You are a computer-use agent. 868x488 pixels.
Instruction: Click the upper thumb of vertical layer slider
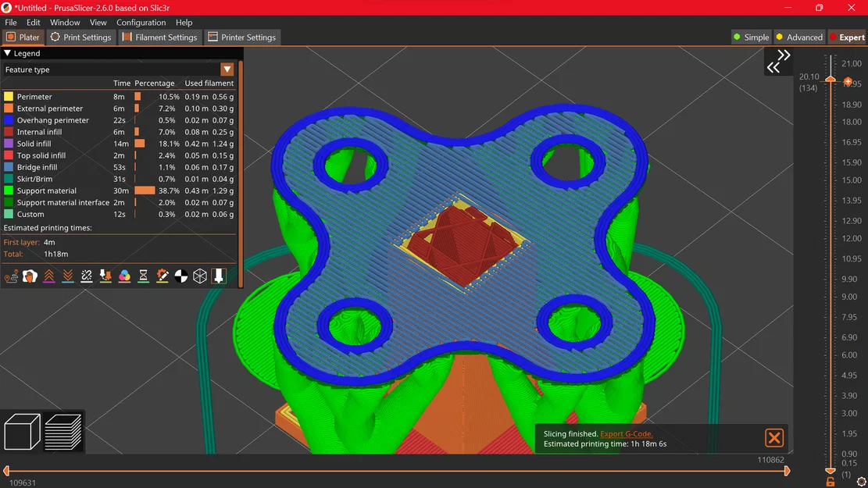pos(830,79)
